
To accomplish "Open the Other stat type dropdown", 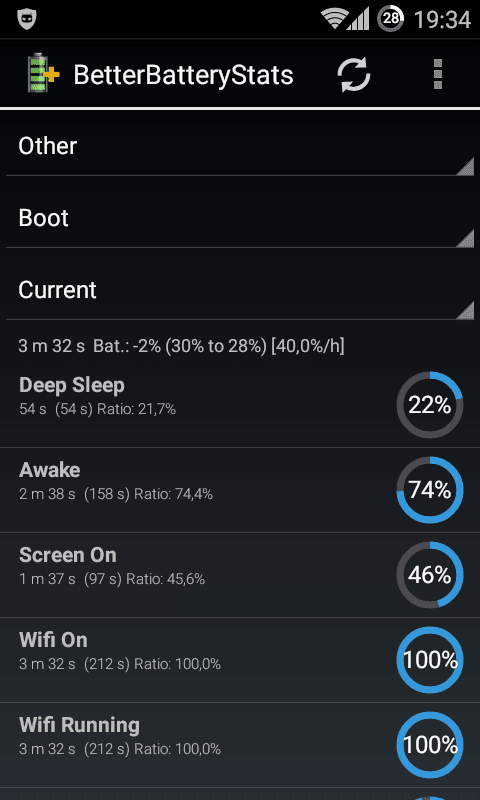I will pyautogui.click(x=240, y=146).
